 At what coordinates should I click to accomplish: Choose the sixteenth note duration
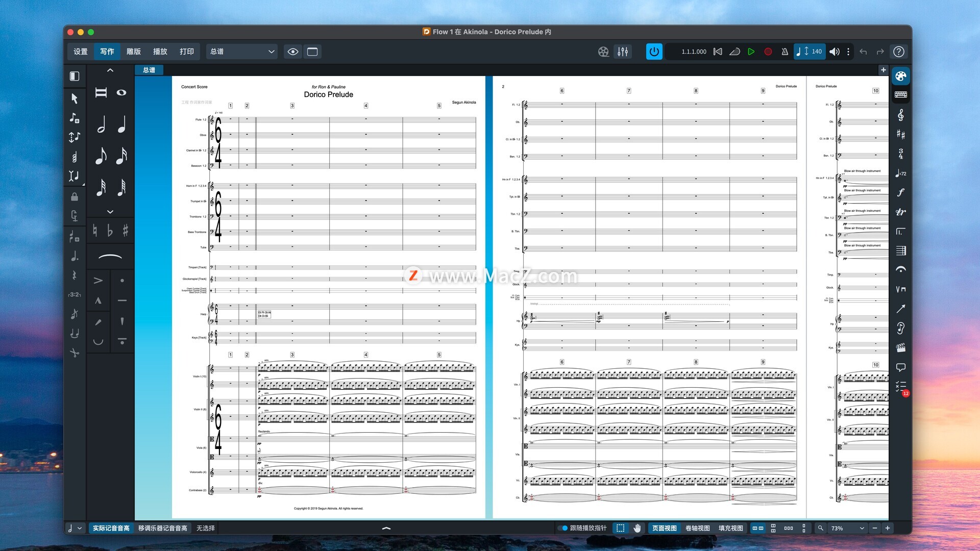tap(121, 156)
